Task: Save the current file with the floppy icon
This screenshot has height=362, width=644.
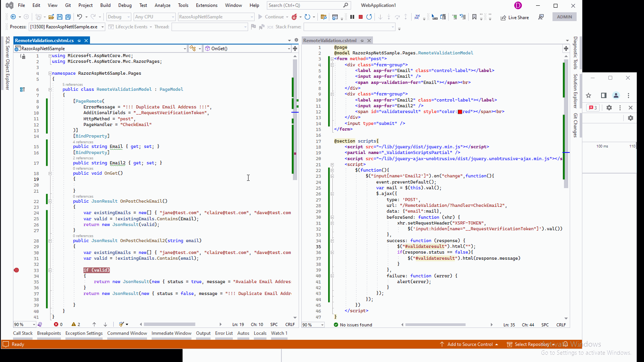Action: [60, 17]
